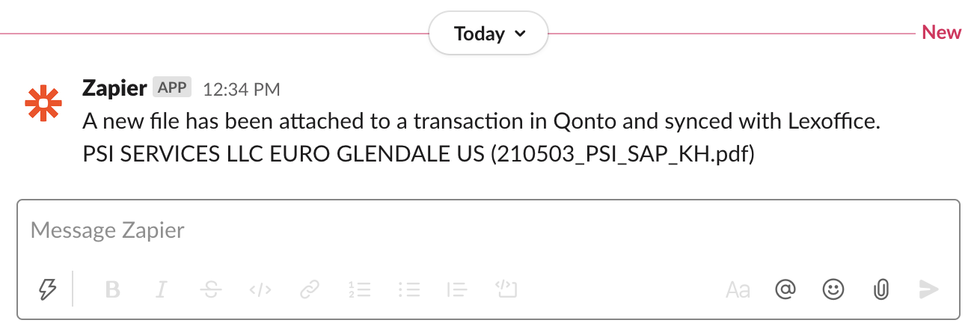Click the Zapier app avatar
Viewport: 980px width, 335px height.
(x=43, y=102)
